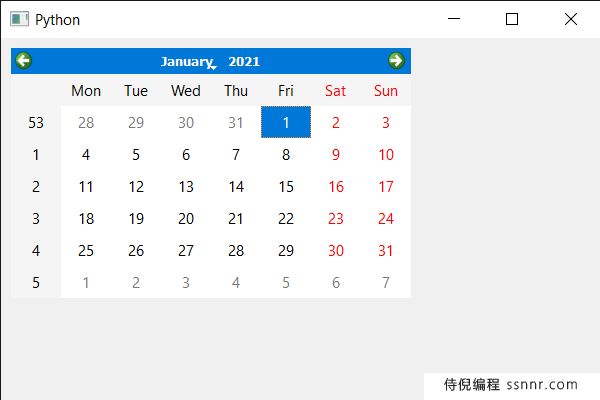Viewport: 600px width, 400px height.
Task: Click the red January 31 date
Action: coord(386,250)
